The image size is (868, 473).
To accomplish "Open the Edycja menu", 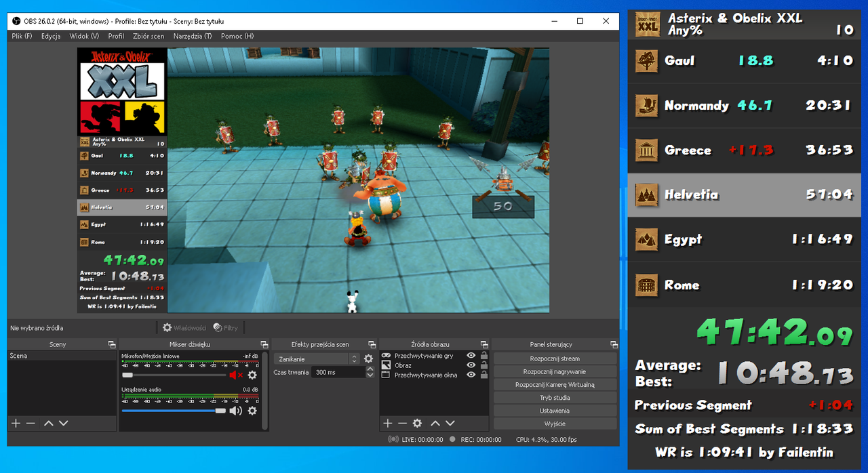I will 51,36.
